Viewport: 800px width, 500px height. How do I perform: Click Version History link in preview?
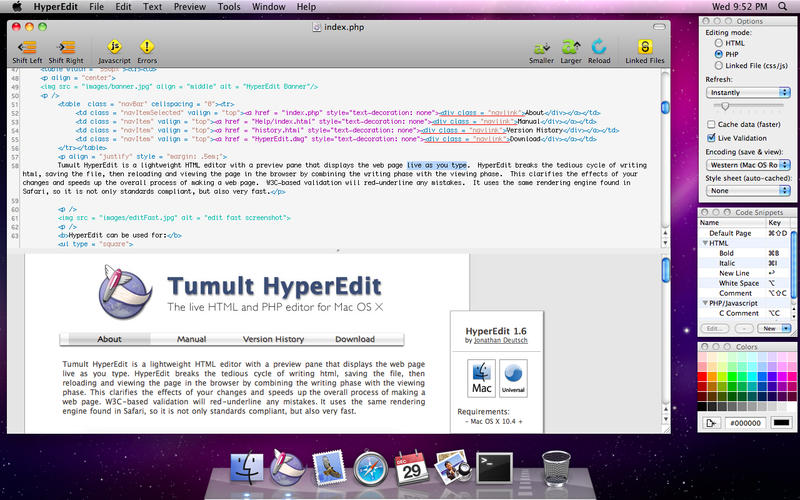coord(273,339)
